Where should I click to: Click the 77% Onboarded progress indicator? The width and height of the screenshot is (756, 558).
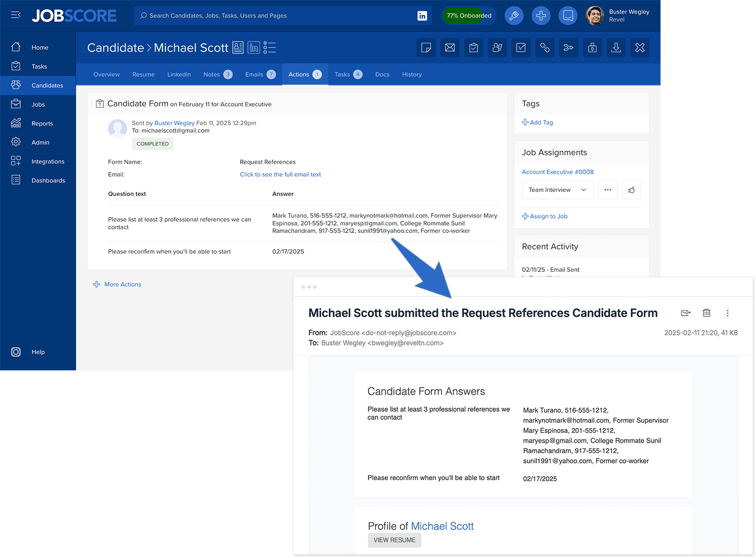pyautogui.click(x=469, y=16)
